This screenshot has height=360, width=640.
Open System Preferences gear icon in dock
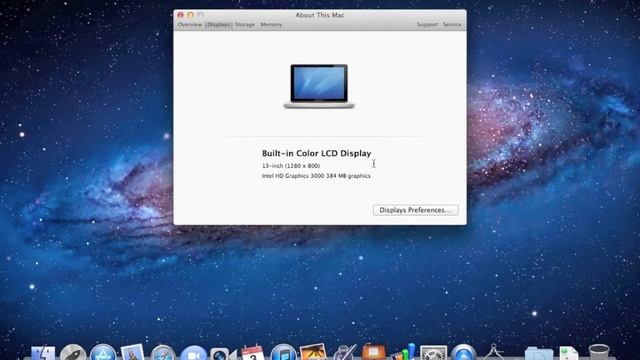coord(433,353)
